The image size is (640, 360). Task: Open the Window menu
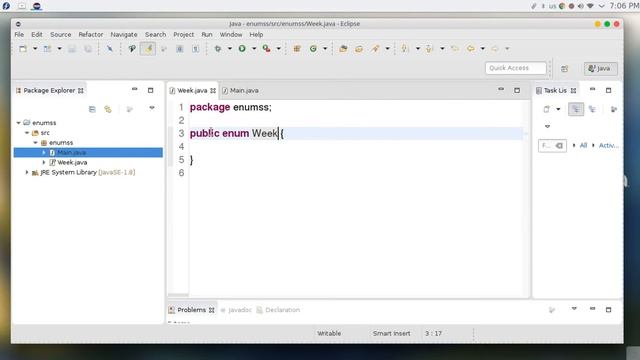[231, 35]
